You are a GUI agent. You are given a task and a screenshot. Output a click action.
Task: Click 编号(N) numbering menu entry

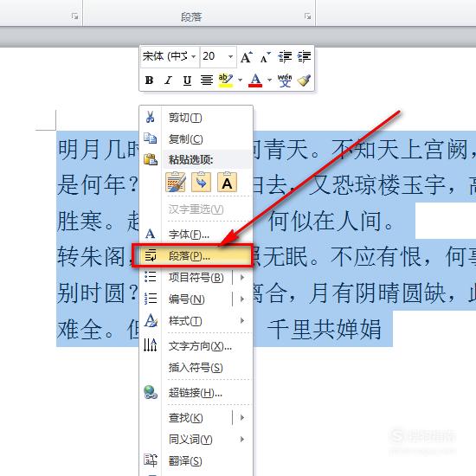tap(187, 299)
